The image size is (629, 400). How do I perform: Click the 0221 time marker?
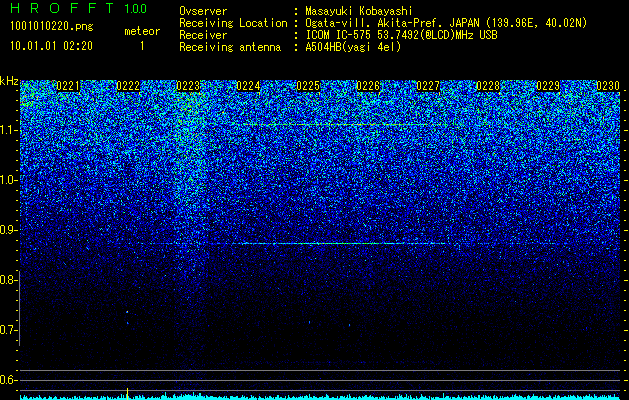tap(68, 86)
